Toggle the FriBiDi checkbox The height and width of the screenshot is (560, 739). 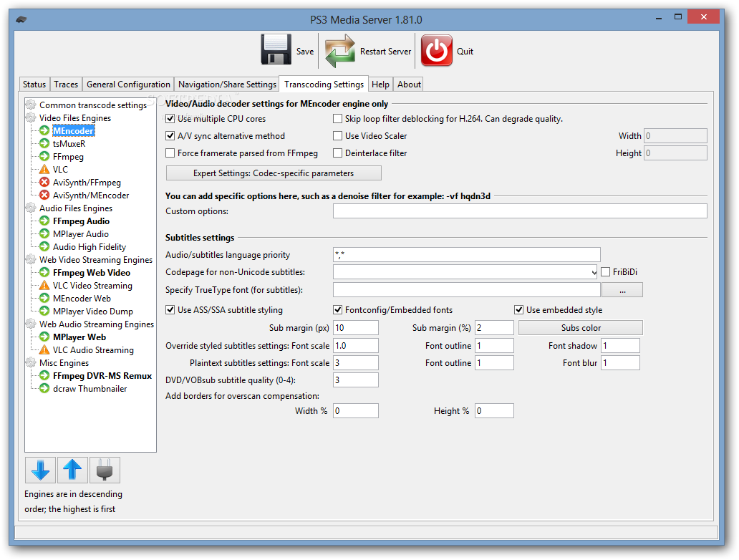[606, 272]
